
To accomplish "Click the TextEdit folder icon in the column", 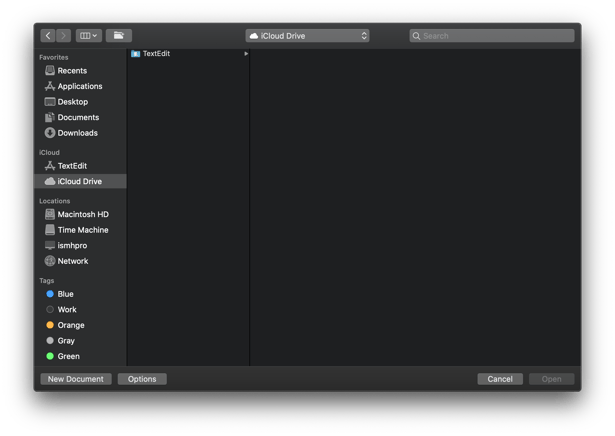I will (x=135, y=53).
